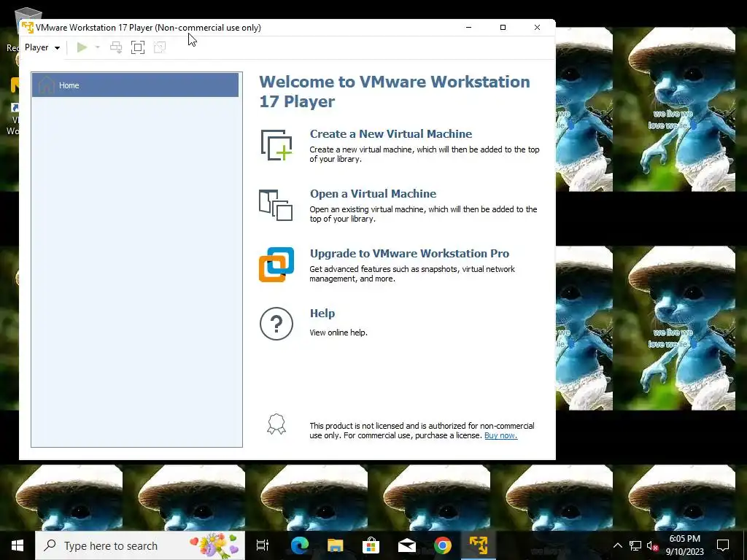
Task: Expand the power options arrow beside play
Action: 98,47
